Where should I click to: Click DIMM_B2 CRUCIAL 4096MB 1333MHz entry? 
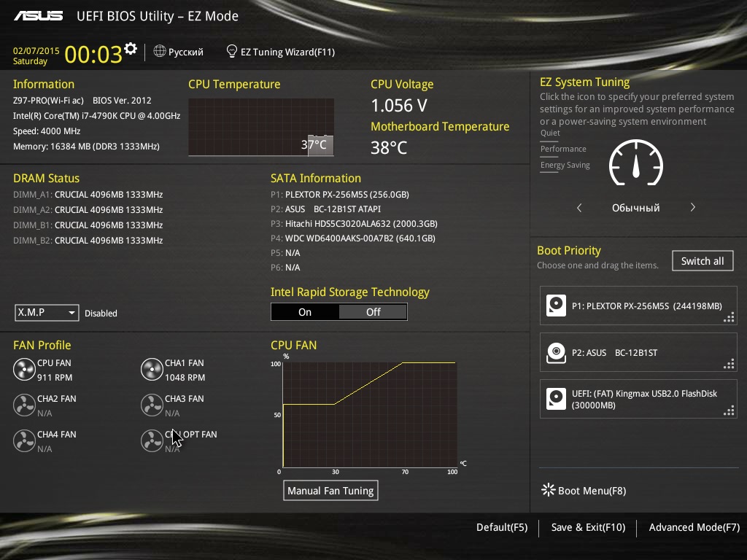click(x=88, y=240)
